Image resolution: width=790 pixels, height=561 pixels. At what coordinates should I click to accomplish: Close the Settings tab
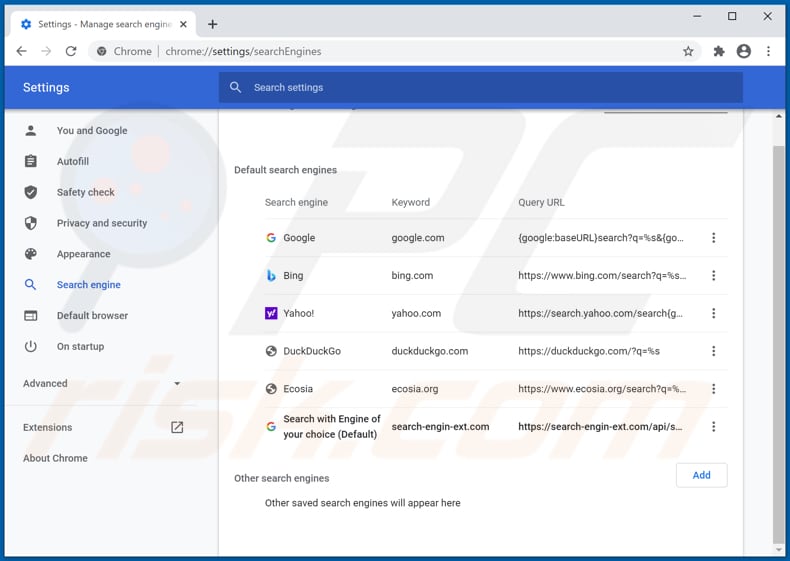(183, 24)
